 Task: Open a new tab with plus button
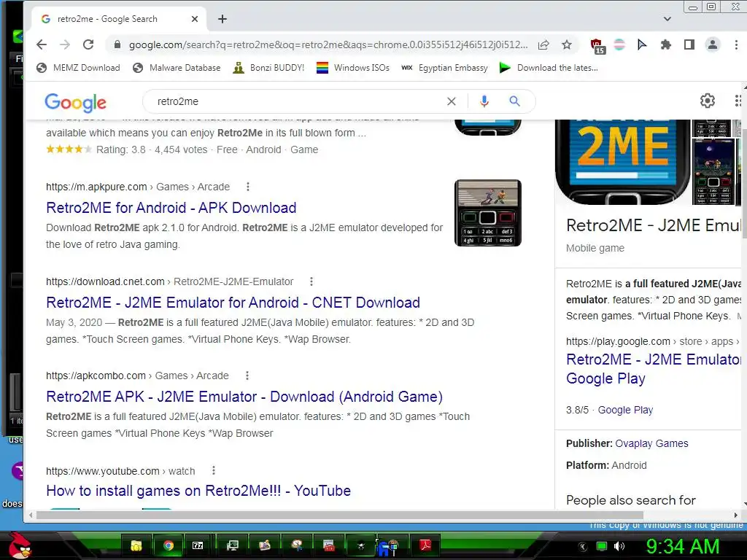[222, 19]
